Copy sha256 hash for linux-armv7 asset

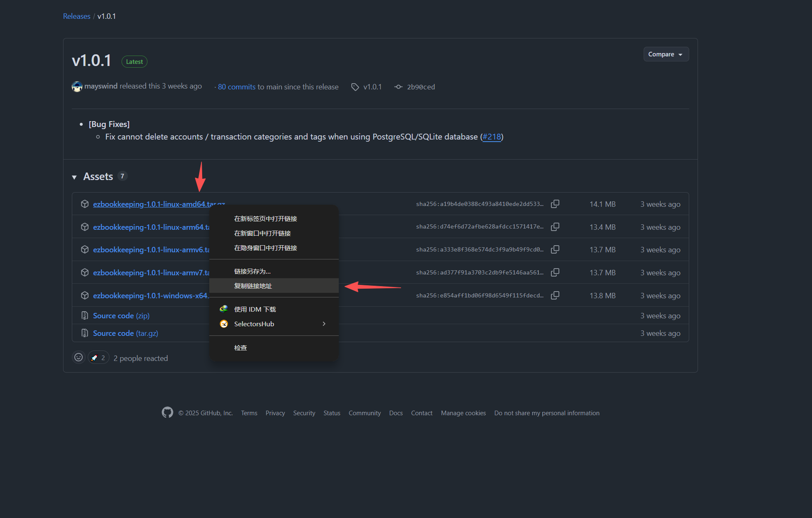click(x=555, y=272)
